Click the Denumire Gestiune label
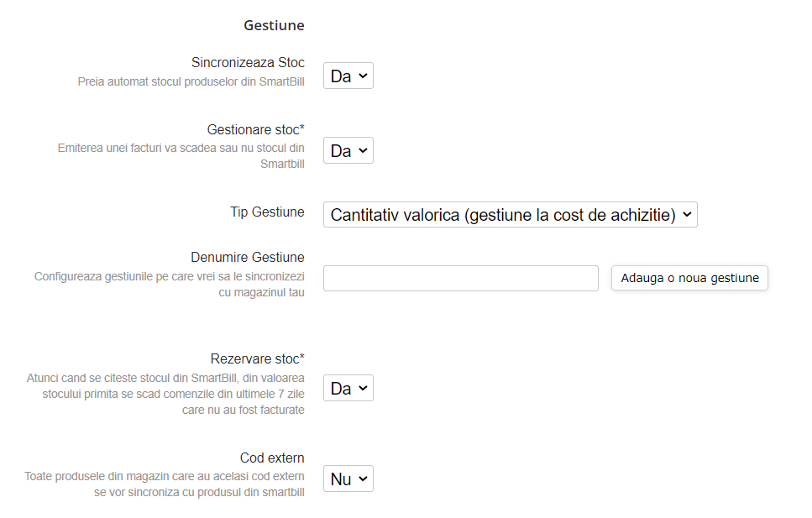This screenshot has height=518, width=812. (248, 257)
